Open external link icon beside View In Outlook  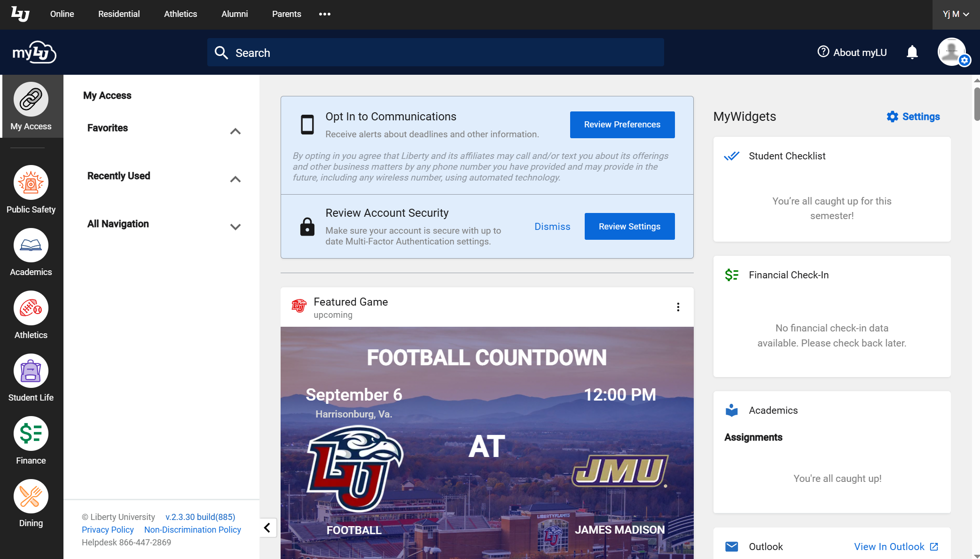(x=934, y=546)
